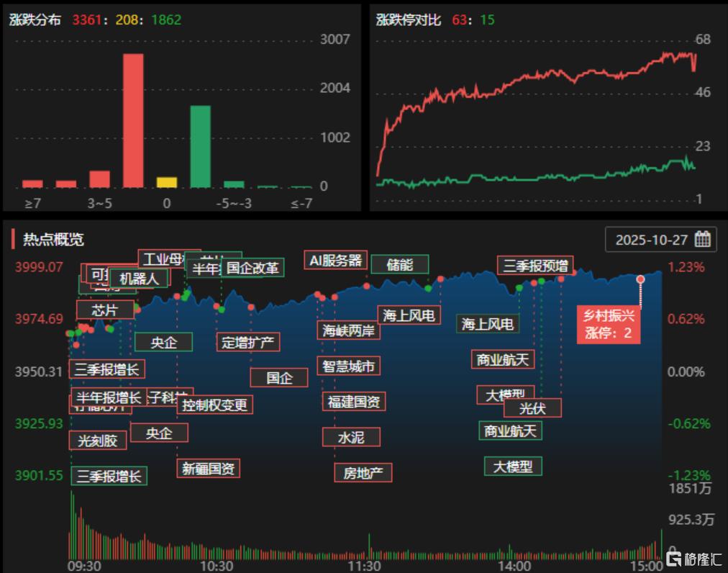Image resolution: width=728 pixels, height=573 pixels.
Task: Click the 2025-10-27 date field
Action: click(652, 240)
